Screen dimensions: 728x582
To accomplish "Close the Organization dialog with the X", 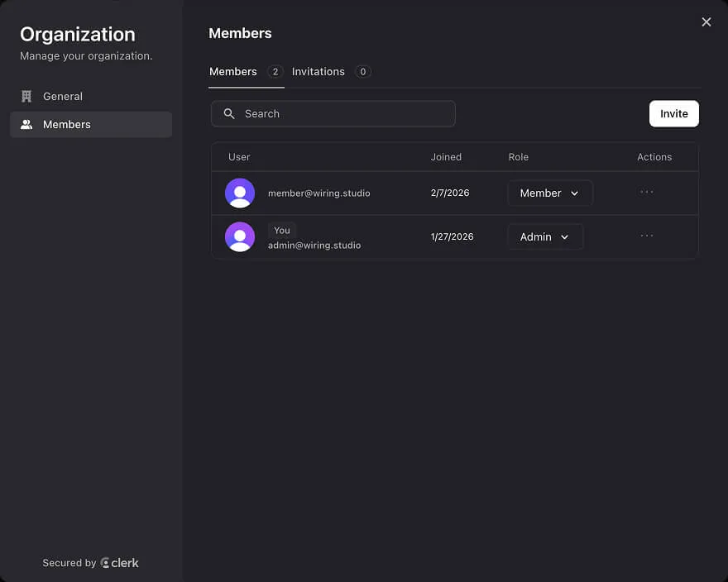I will pos(706,21).
